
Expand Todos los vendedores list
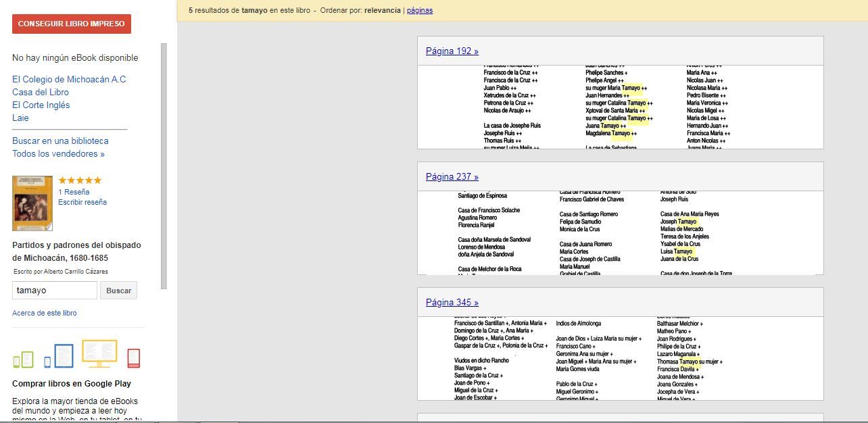coord(58,154)
